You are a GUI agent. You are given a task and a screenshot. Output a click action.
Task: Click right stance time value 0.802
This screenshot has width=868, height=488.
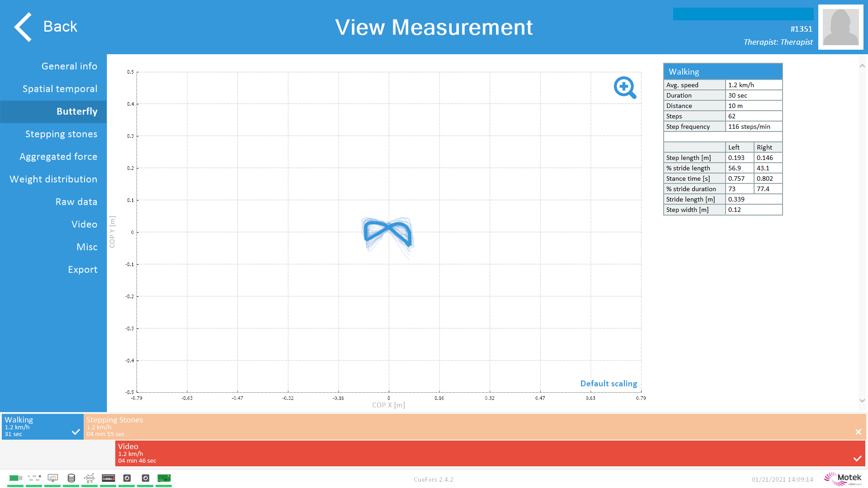768,178
